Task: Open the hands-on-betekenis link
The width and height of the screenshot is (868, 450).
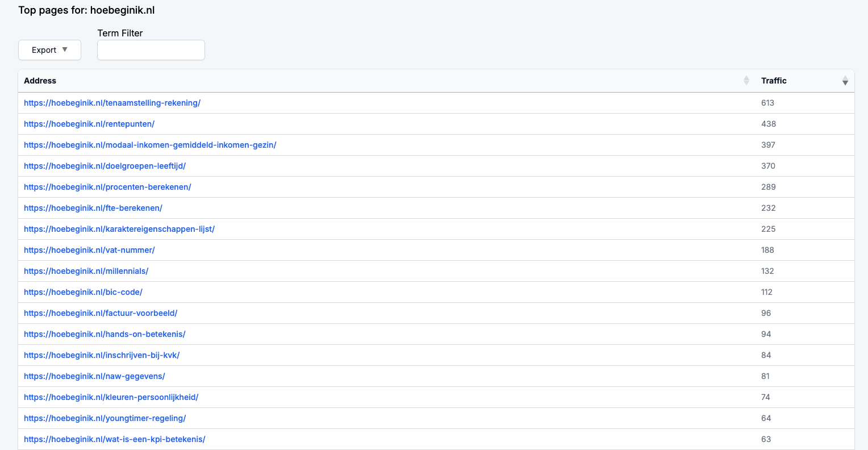Action: point(105,334)
